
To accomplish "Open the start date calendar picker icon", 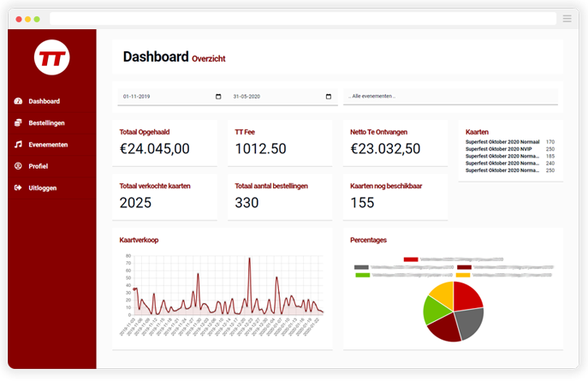I will click(218, 97).
